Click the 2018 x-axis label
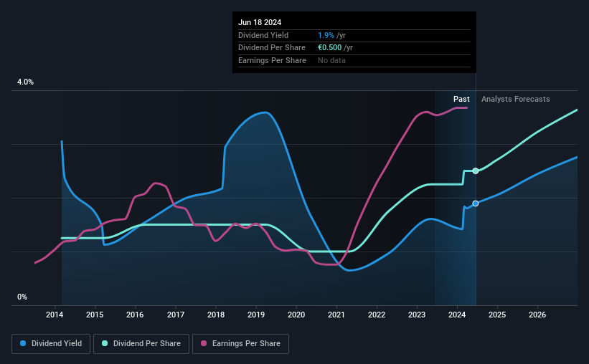The width and height of the screenshot is (589, 364). pos(216,315)
